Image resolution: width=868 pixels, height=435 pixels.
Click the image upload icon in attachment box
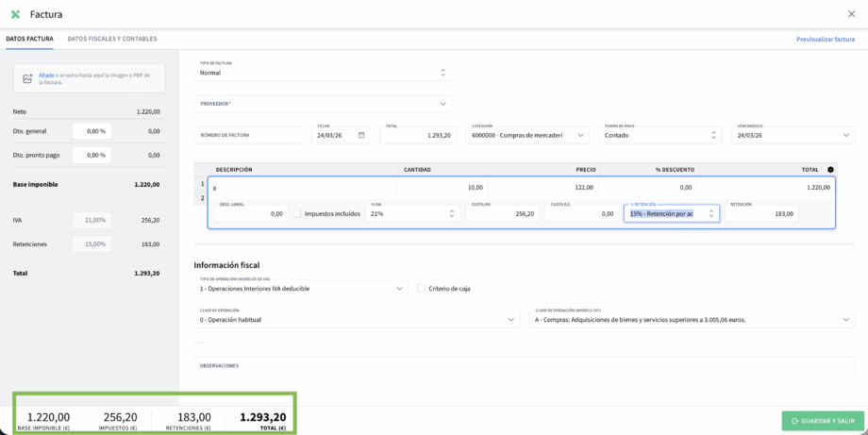pos(27,78)
